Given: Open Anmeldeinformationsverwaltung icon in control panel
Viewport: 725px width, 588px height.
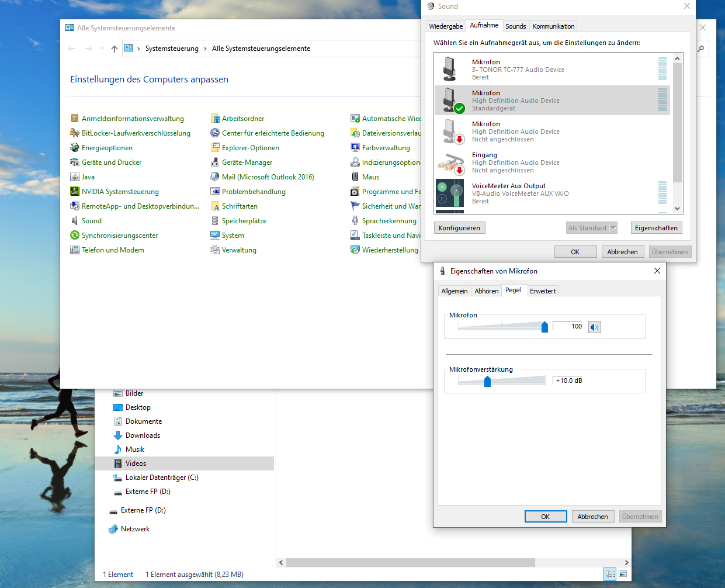Looking at the screenshot, I should (75, 119).
